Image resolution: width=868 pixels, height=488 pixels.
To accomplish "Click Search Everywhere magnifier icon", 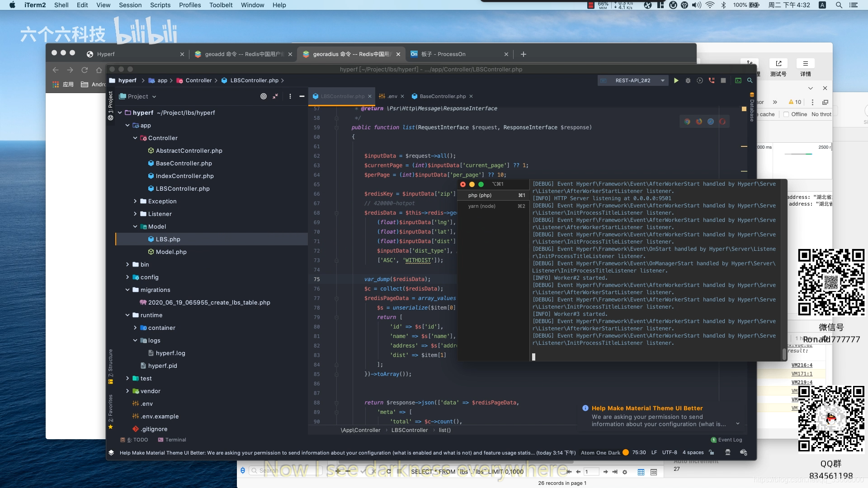I will [750, 80].
